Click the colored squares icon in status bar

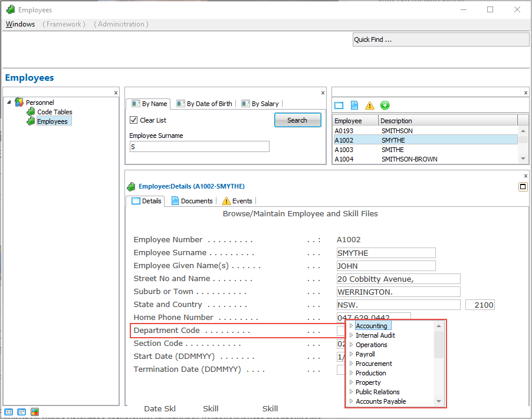pos(35,412)
